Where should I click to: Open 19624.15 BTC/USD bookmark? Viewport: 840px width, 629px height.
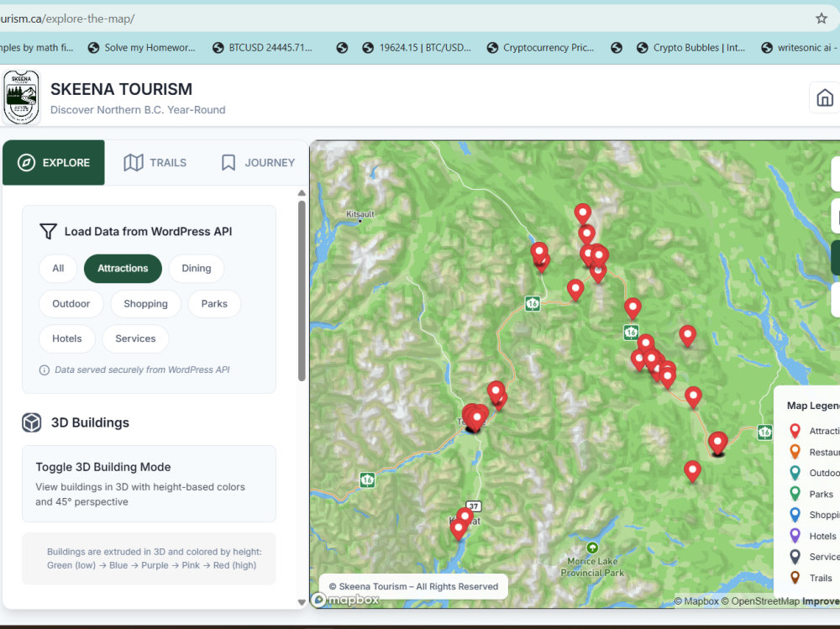click(417, 48)
